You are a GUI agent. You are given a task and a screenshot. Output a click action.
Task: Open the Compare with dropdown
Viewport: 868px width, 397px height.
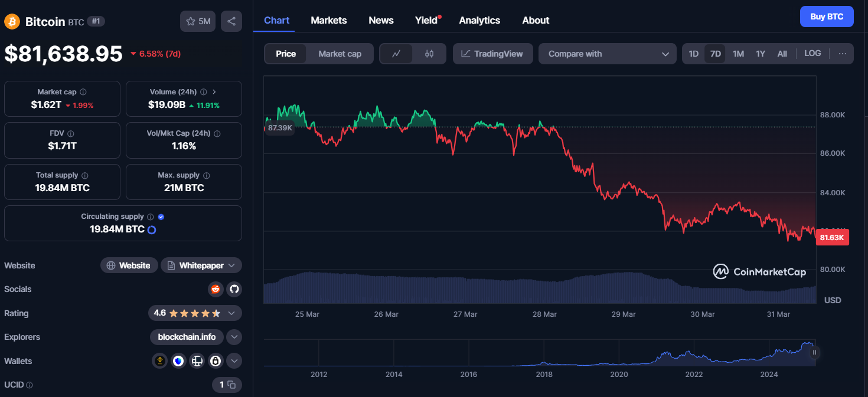[607, 54]
